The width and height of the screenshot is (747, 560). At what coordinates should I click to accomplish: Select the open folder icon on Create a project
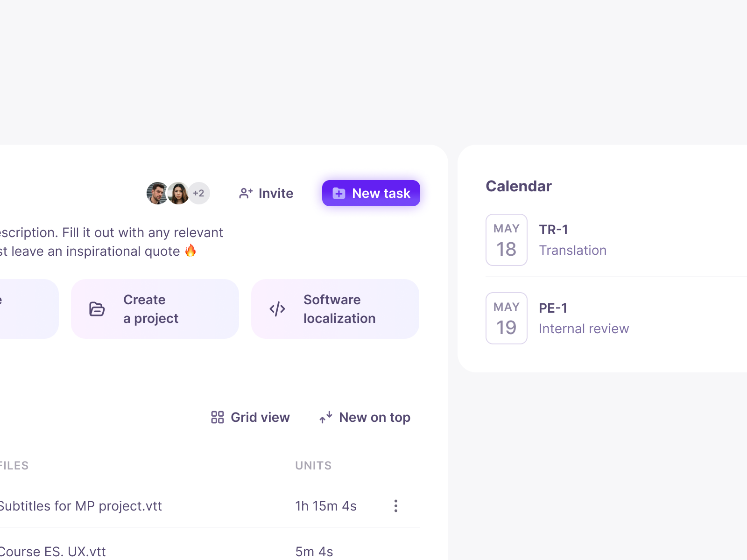pyautogui.click(x=96, y=308)
